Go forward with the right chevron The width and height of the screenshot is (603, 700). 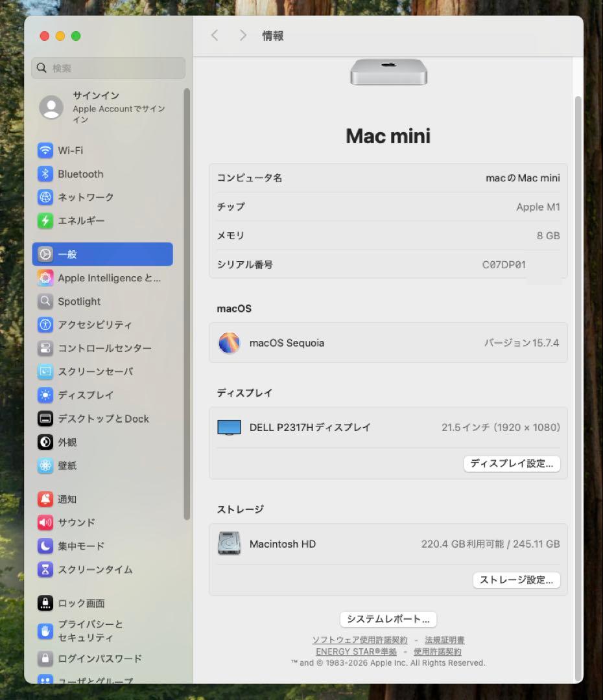click(242, 35)
